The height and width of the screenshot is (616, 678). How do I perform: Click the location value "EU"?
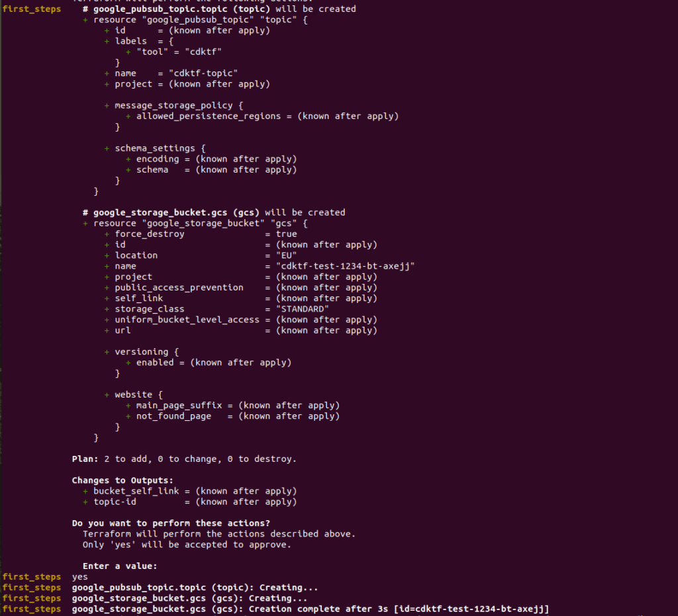286,255
